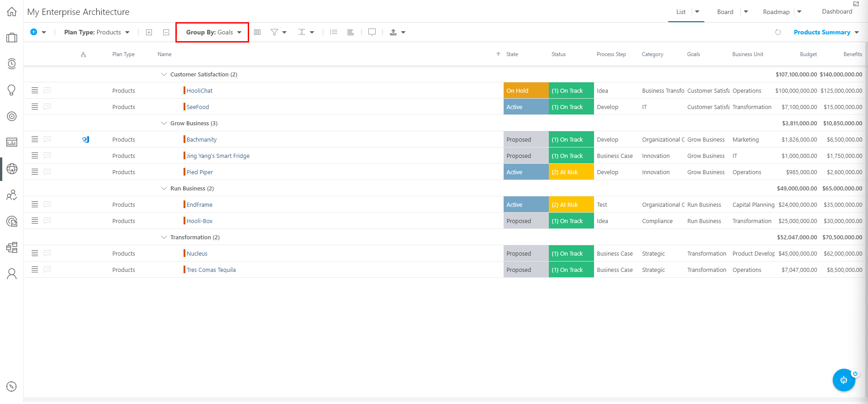Open the chart reports sidebar icon

point(12,143)
